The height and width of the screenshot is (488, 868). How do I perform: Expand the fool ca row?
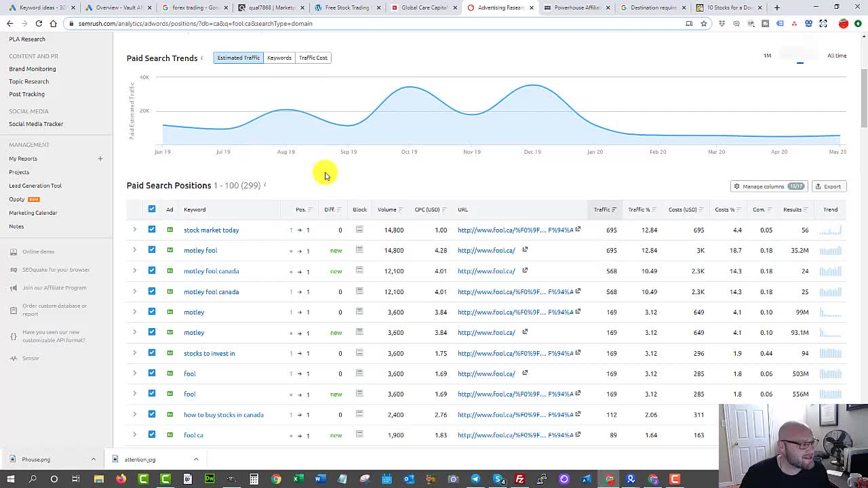tap(134, 434)
